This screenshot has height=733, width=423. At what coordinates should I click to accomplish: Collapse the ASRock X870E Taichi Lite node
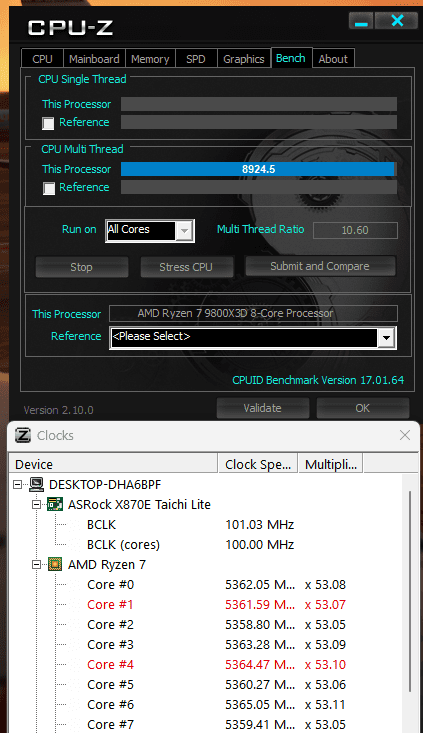36,505
